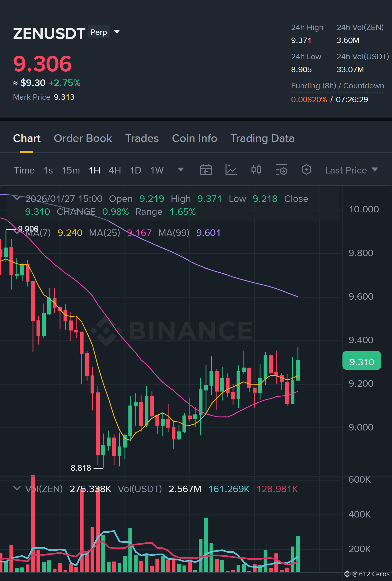The image size is (392, 581).
Task: Select the 4H time interval
Action: (x=115, y=170)
